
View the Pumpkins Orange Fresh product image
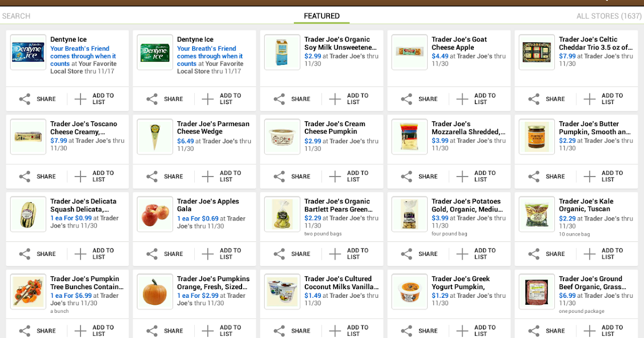pyautogui.click(x=155, y=292)
